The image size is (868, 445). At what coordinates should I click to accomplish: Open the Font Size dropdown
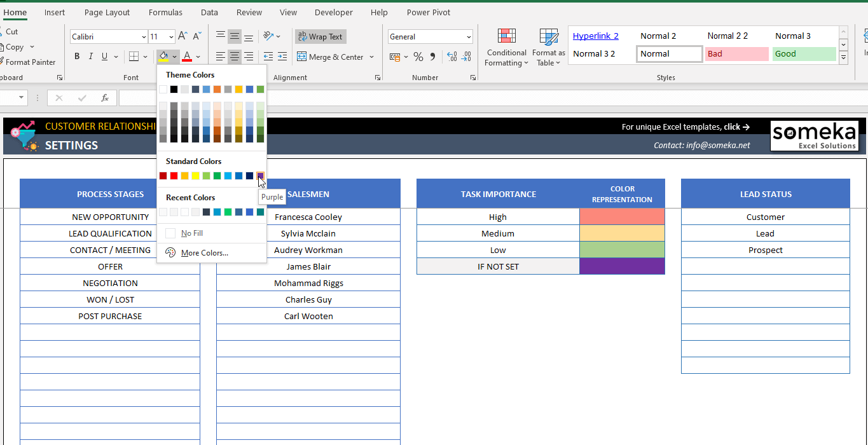coord(170,36)
